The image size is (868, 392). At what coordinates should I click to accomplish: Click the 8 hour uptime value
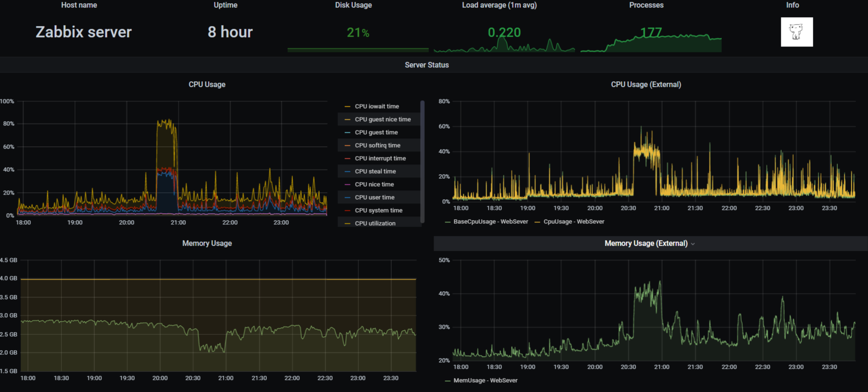tap(230, 32)
